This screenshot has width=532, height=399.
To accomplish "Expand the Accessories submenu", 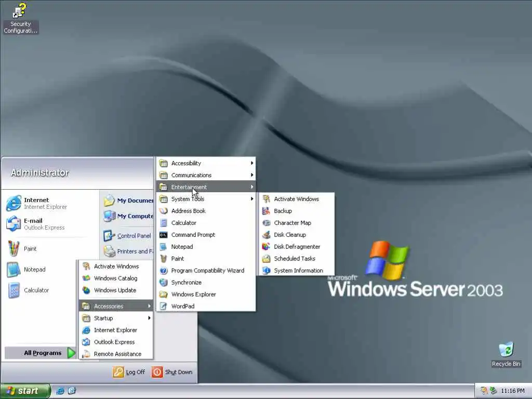I will pyautogui.click(x=116, y=306).
